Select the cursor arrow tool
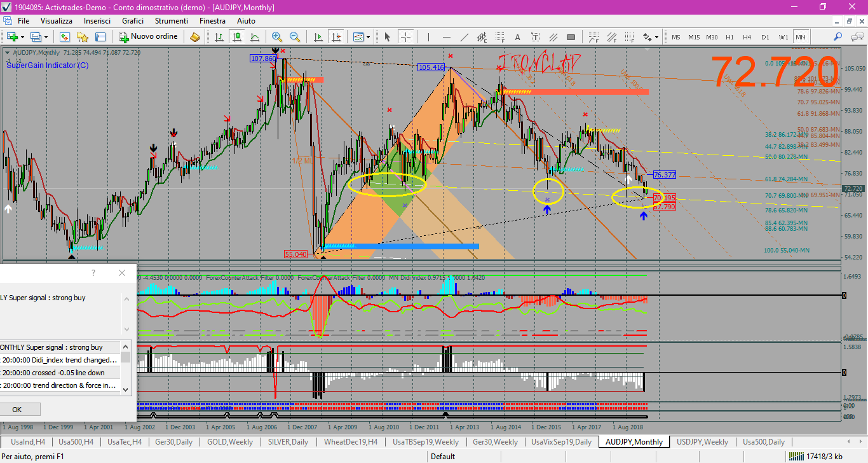Viewport: 868px width, 463px height. 387,37
